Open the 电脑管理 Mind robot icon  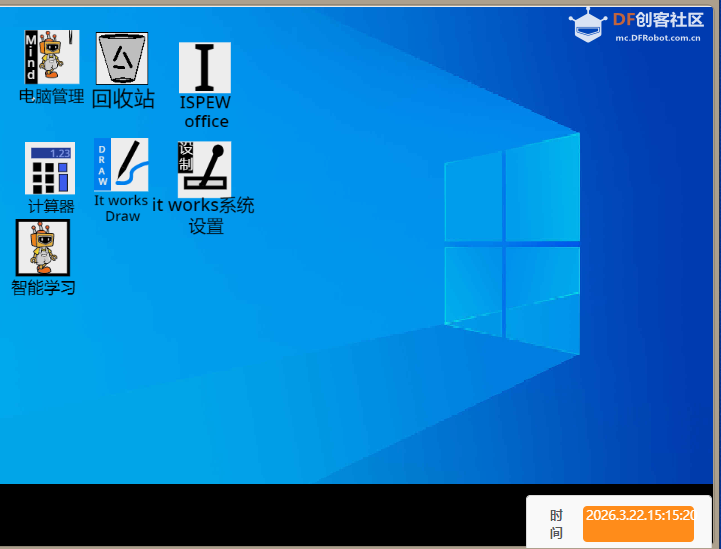(51, 57)
